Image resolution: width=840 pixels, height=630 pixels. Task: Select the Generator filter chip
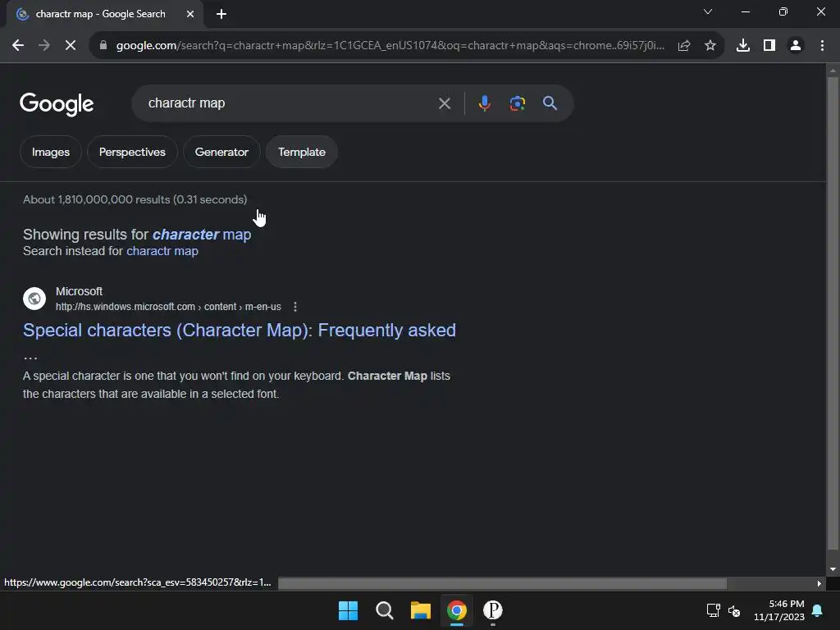click(x=221, y=152)
